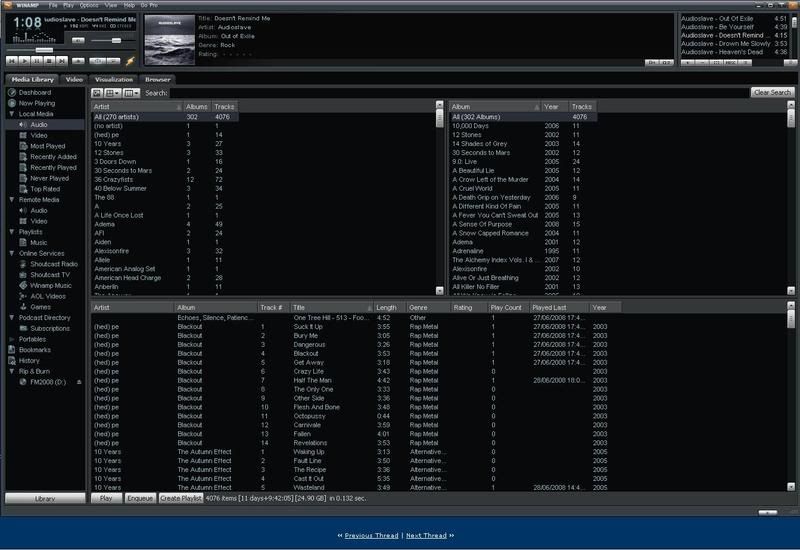Open the column view dropdown beside Search

click(132, 93)
